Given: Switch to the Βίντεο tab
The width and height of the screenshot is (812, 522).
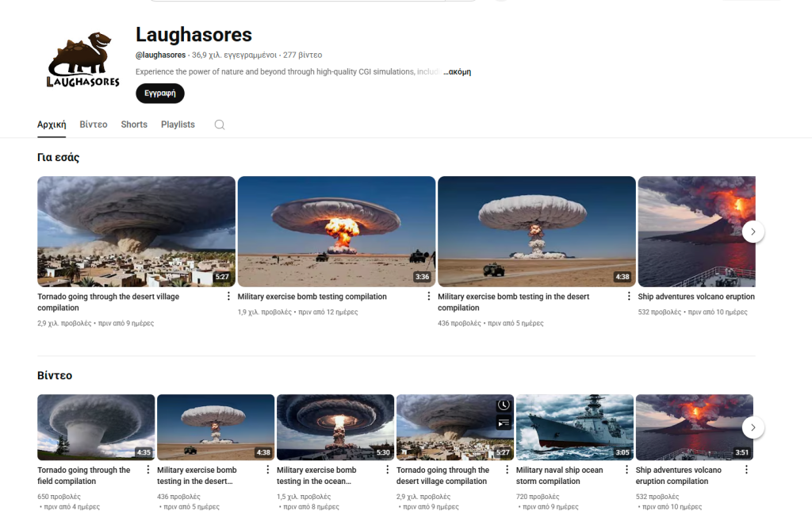Looking at the screenshot, I should point(94,125).
